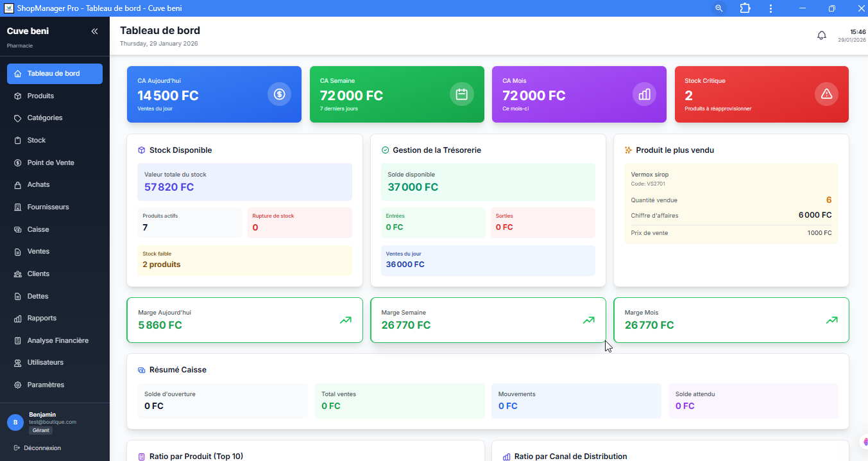Open the Rupture de stock tile
The width and height of the screenshot is (868, 461).
click(x=300, y=223)
